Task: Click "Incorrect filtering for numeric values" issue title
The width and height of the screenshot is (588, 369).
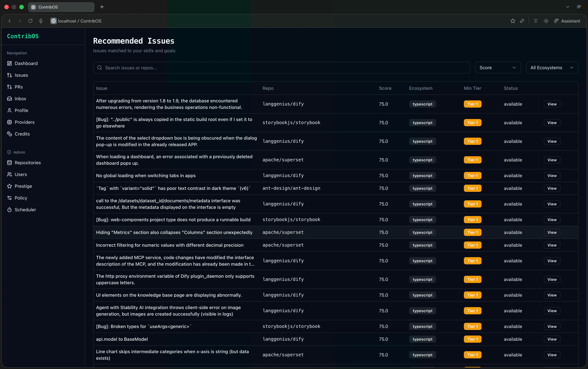Action: coord(170,245)
